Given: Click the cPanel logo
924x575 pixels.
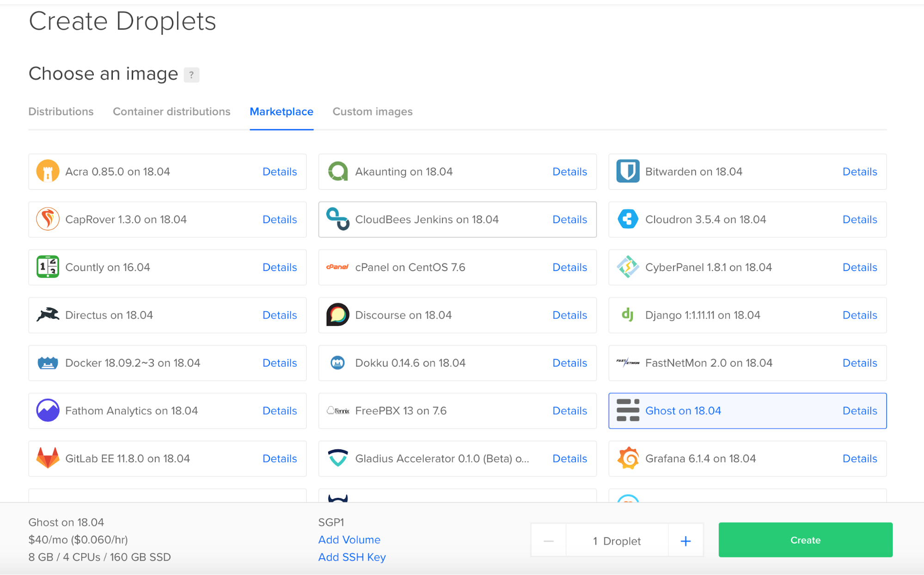Looking at the screenshot, I should click(338, 267).
